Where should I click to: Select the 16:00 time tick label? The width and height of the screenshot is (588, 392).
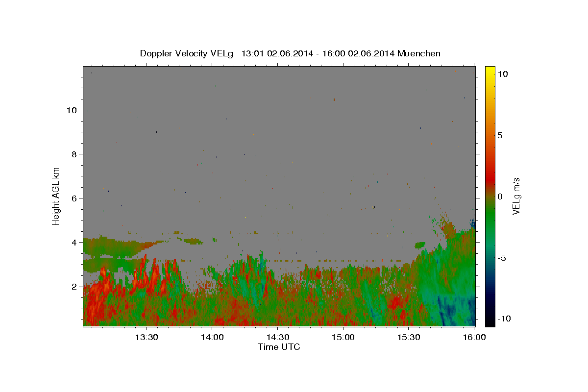click(x=474, y=337)
